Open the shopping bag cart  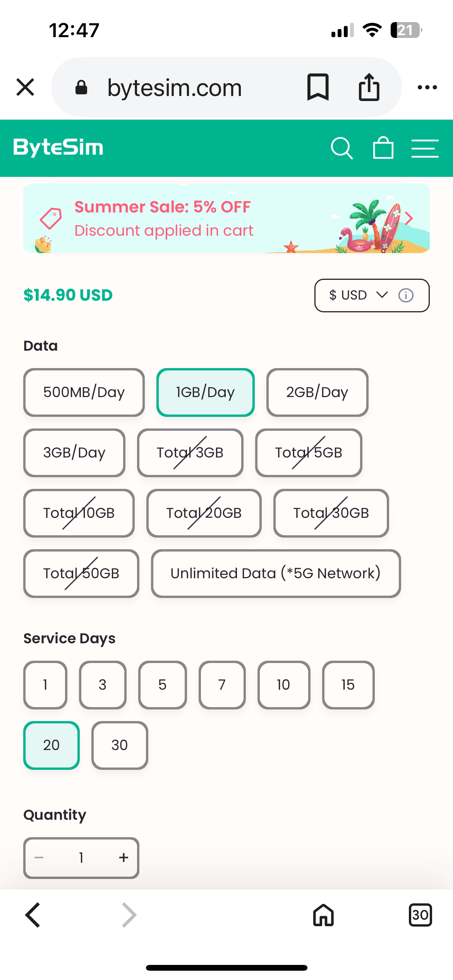pyautogui.click(x=383, y=148)
